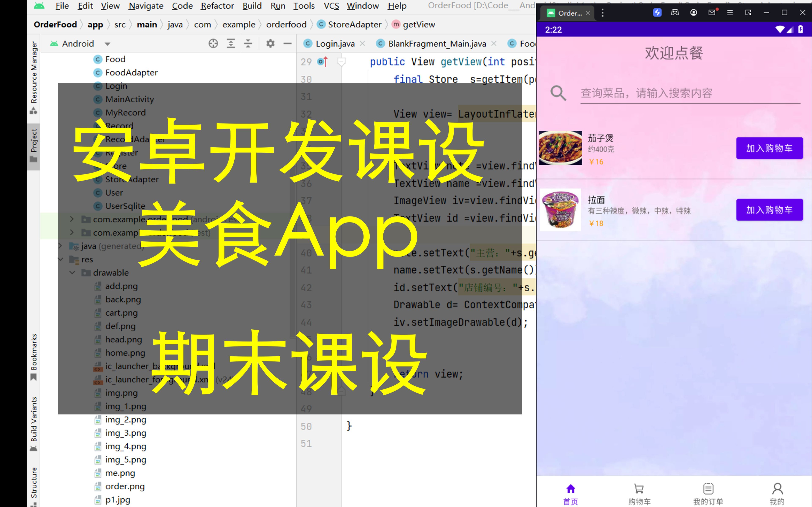Select the 首页 home bottom tab

click(571, 494)
